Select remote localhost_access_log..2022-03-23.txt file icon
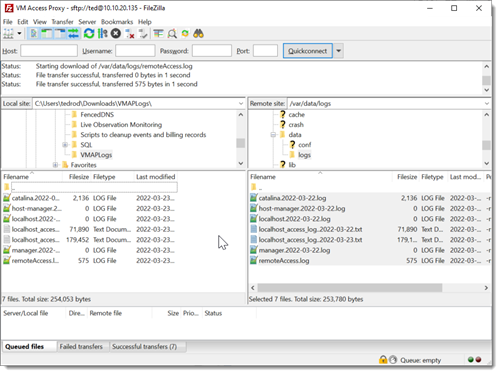This screenshot has height=374, width=500. (254, 240)
